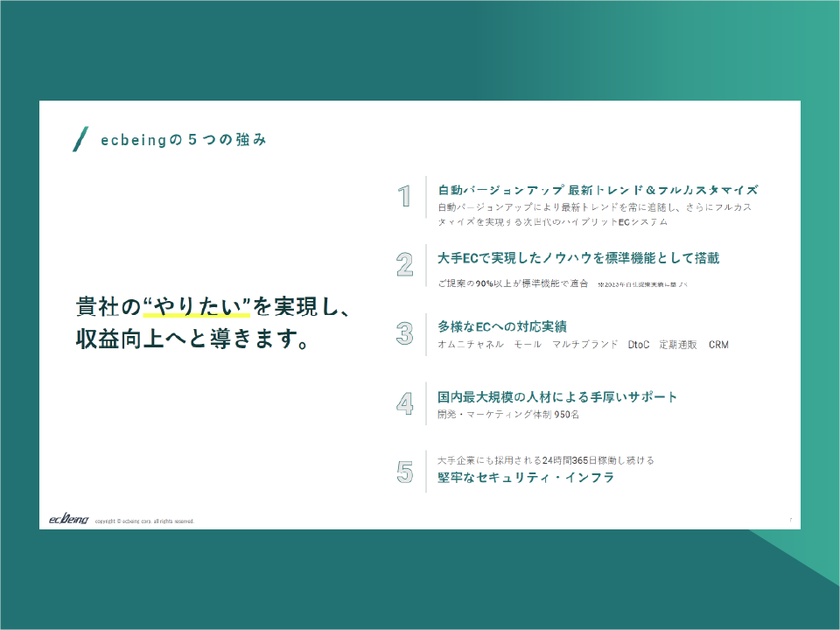Click the description starting "自動バージョンアップにより最新トレンドを"
This screenshot has height=630, width=840.
coord(595,214)
